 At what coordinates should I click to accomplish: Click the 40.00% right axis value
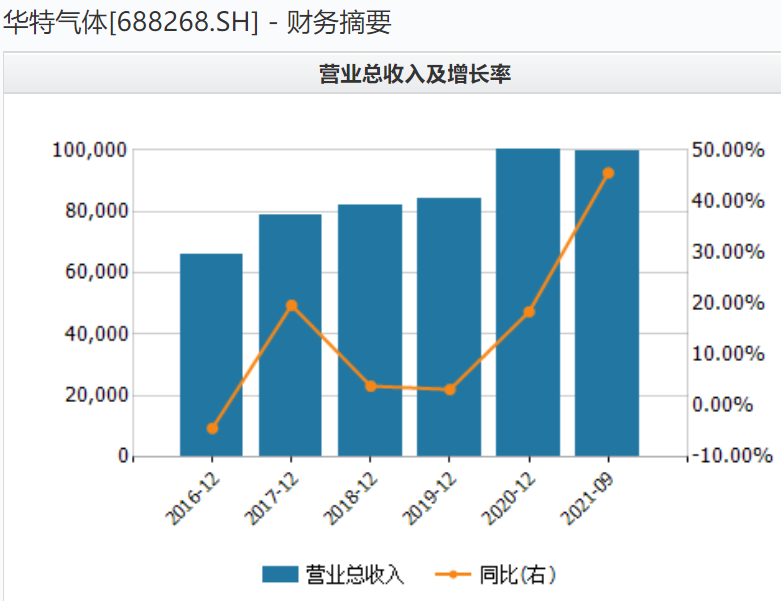coord(728,201)
